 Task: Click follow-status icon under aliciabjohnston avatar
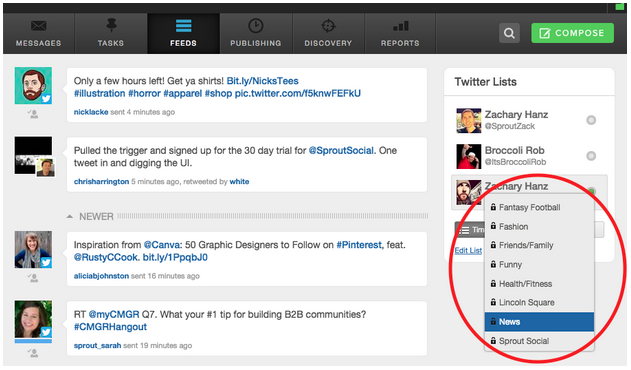(33, 278)
